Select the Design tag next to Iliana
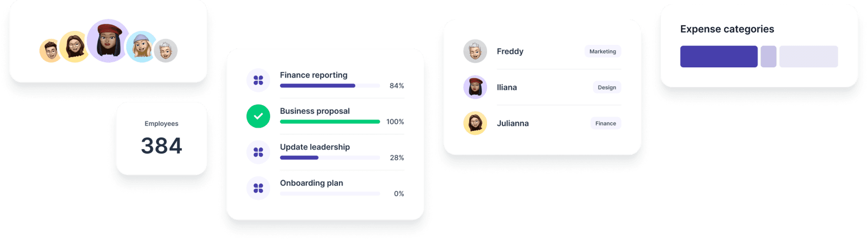 607,87
